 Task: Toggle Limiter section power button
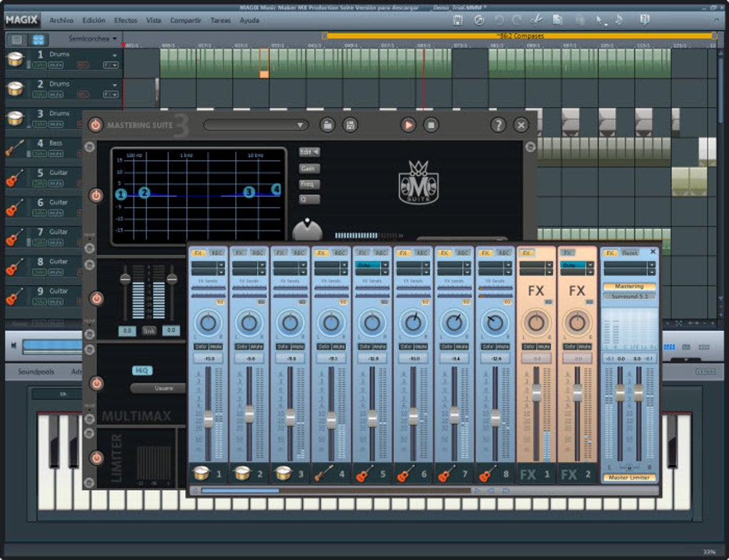tap(96, 459)
